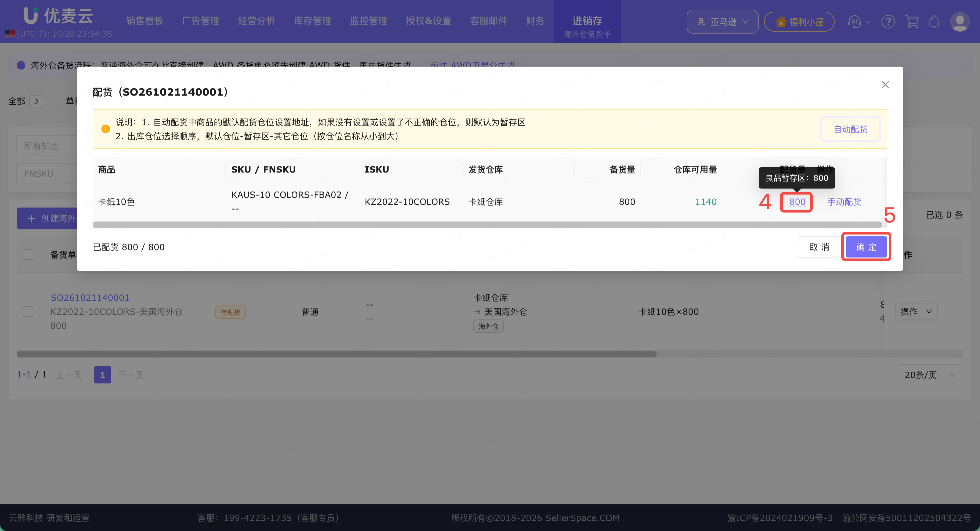Open the help question mark icon
Viewport: 980px width, 531px height.
(x=888, y=22)
